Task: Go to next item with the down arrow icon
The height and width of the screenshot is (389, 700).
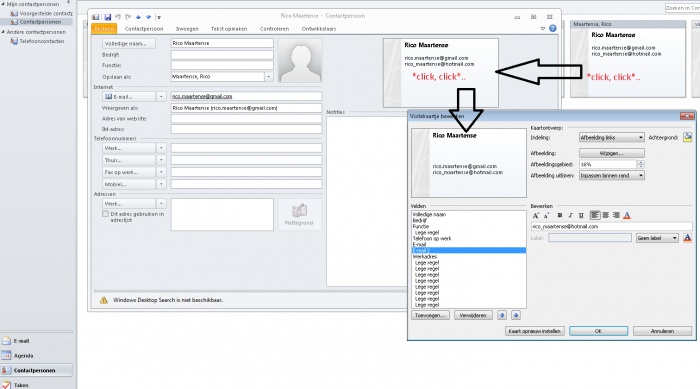Action: (x=148, y=17)
